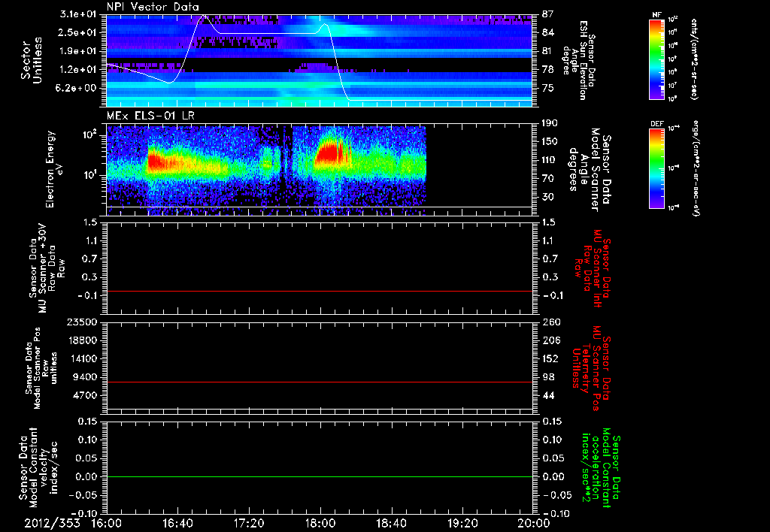Click the green zero line in velocity panel
This screenshot has width=770, height=532.
[x=320, y=476]
